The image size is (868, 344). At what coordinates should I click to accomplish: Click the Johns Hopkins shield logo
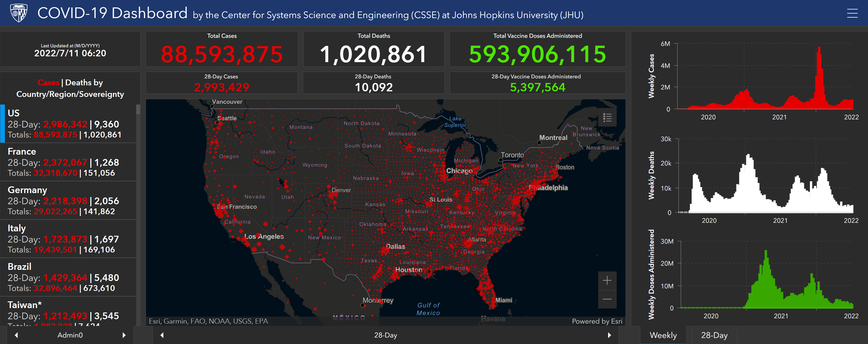(19, 13)
